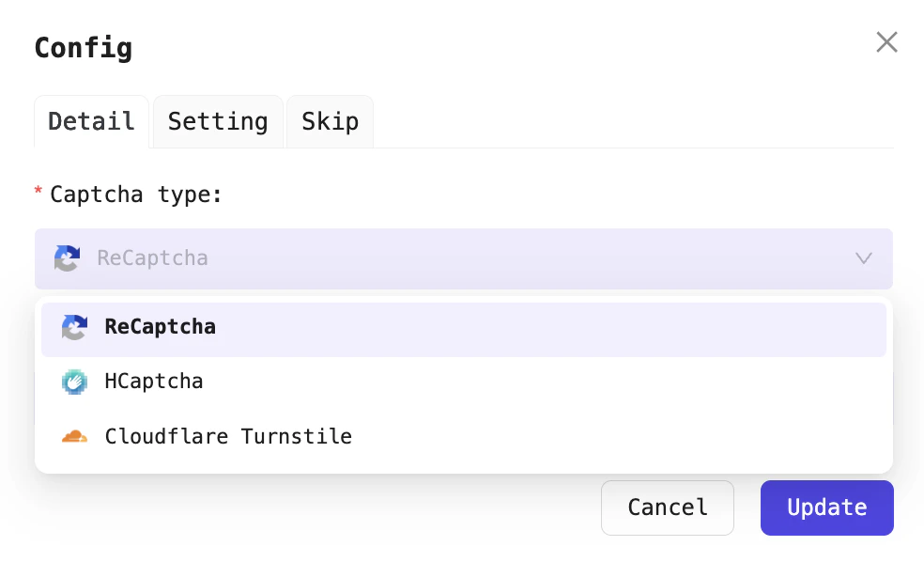The image size is (924, 562).
Task: Go to the Skip tab
Action: click(330, 121)
